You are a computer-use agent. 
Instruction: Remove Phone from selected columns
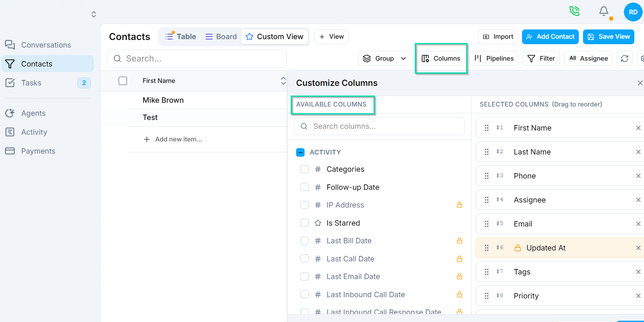(638, 176)
